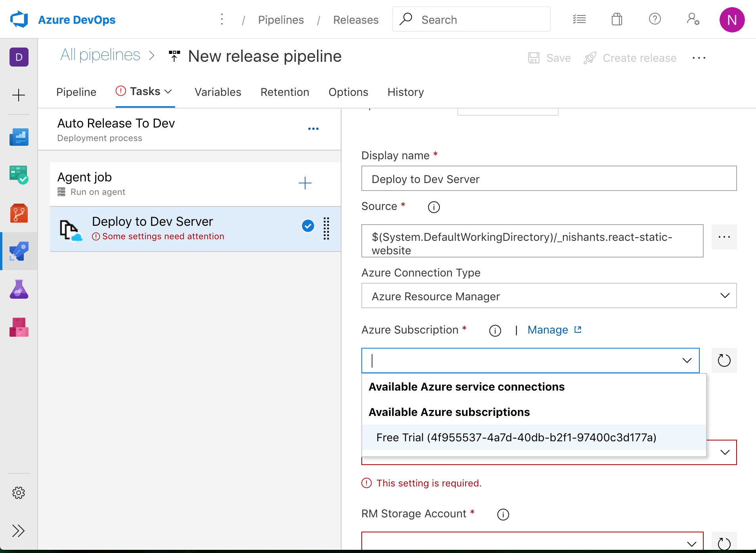Screen dimensions: 756x553
Task: Click the Auto Release To Dev stage header
Action: (x=189, y=129)
